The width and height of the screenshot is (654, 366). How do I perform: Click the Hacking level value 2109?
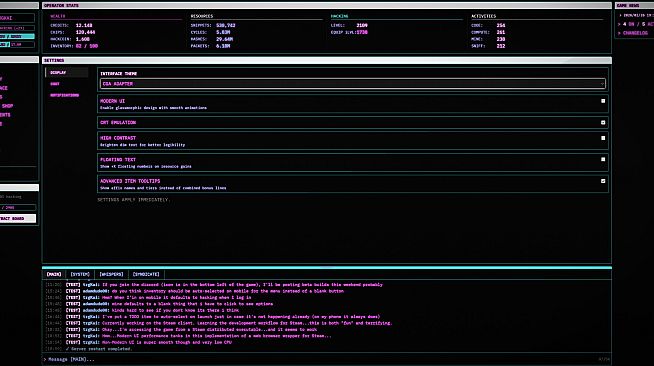(x=362, y=25)
